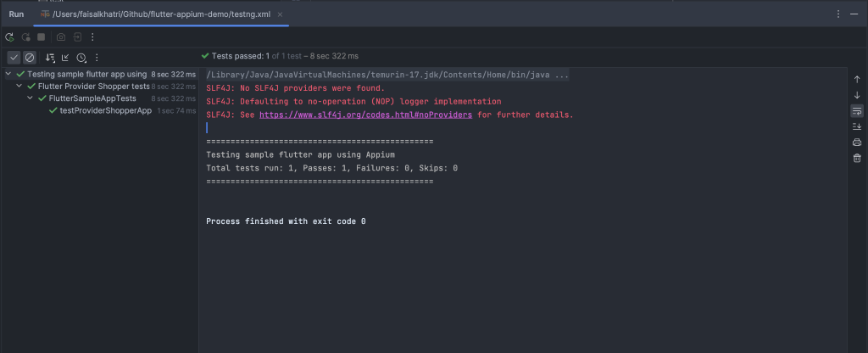Toggle Show Passed tests filter

pyautogui.click(x=14, y=58)
